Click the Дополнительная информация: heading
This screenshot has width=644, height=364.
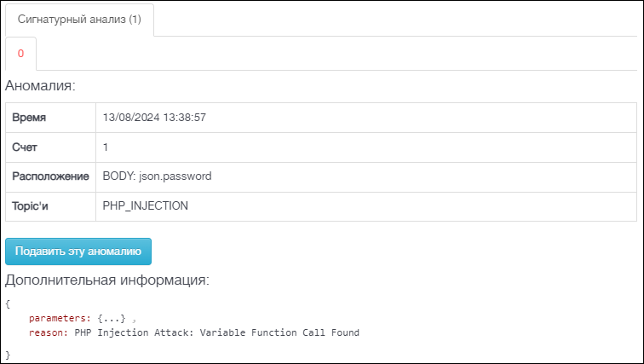(107, 280)
